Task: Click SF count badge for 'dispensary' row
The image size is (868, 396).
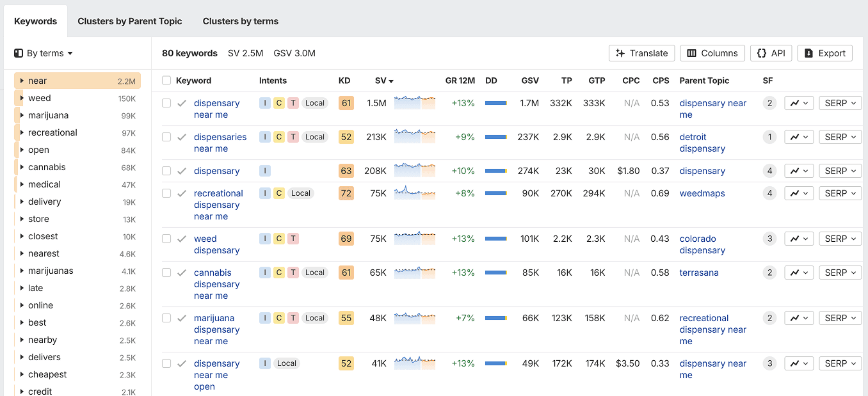Action: point(769,171)
